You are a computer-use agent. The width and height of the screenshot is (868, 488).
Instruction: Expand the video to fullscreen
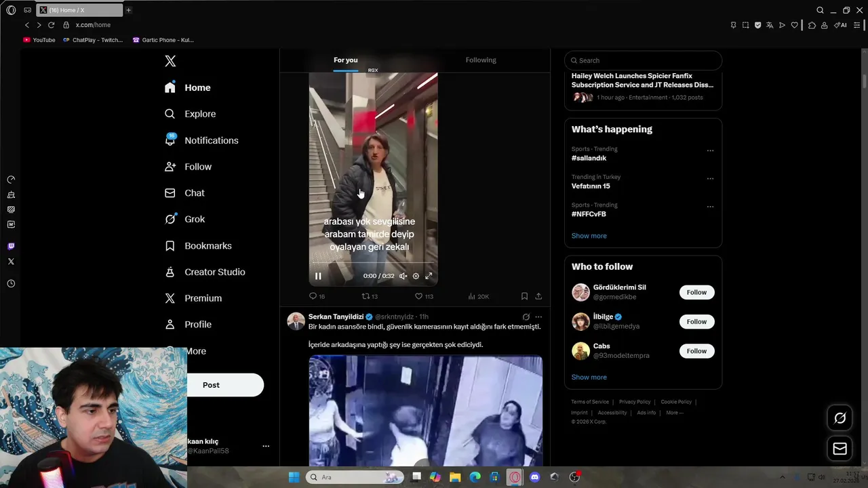[x=429, y=276]
